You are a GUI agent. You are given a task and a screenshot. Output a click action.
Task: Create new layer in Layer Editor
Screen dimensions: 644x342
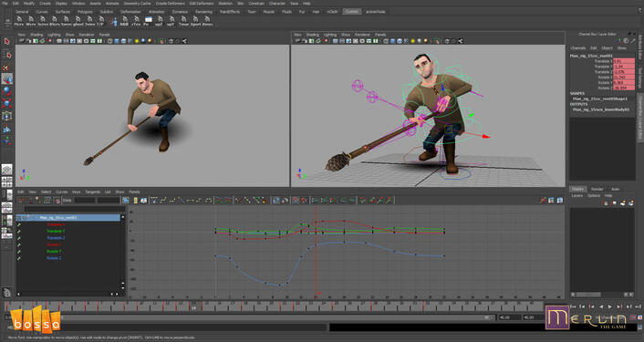[623, 202]
